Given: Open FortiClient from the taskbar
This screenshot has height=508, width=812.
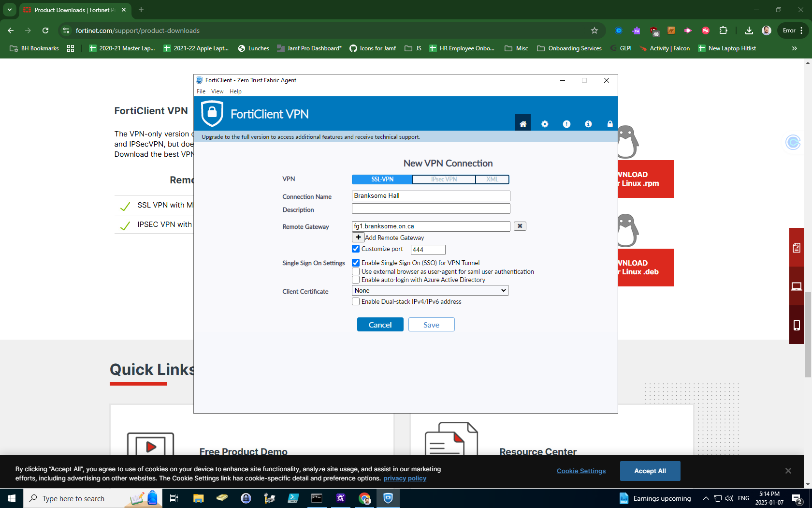Looking at the screenshot, I should click(388, 498).
